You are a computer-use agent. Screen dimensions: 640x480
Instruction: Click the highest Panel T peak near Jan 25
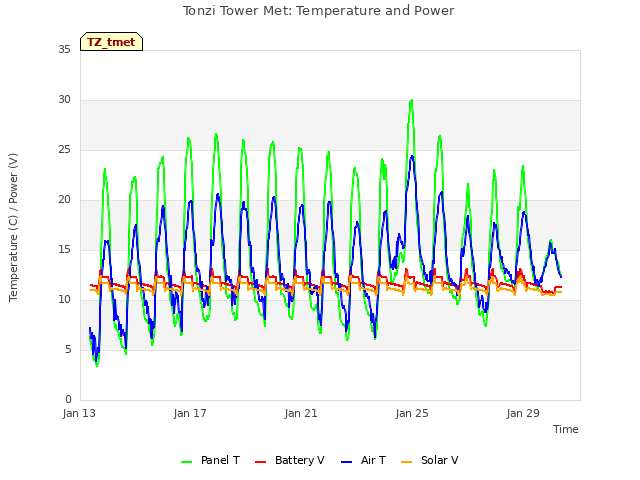[411, 100]
